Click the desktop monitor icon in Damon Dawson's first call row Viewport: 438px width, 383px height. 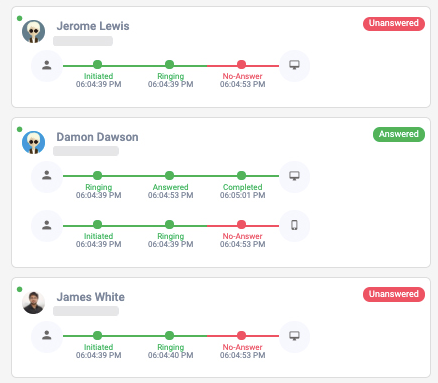pos(294,176)
